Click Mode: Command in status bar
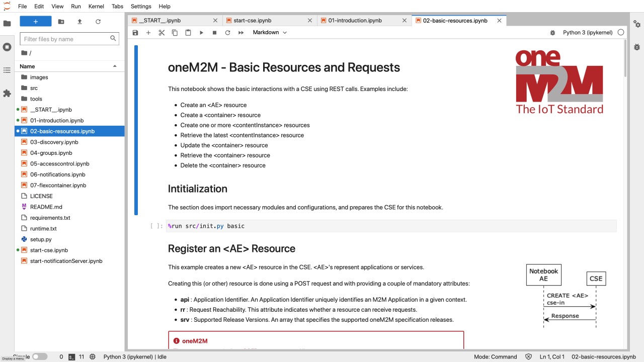 [x=495, y=357]
